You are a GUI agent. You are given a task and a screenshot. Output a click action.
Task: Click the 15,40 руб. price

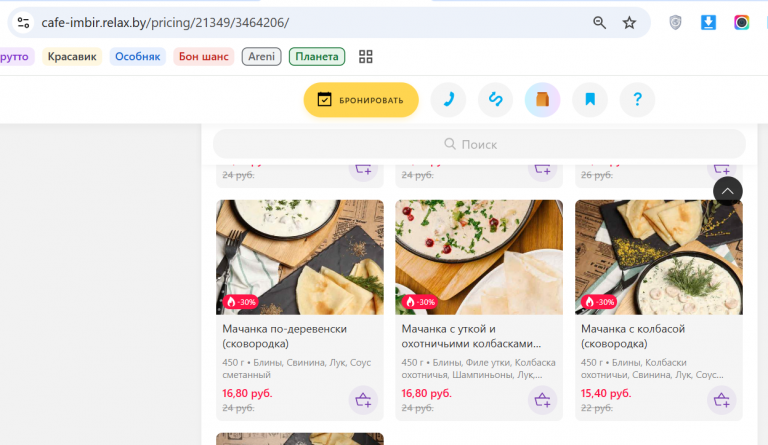[x=606, y=393]
